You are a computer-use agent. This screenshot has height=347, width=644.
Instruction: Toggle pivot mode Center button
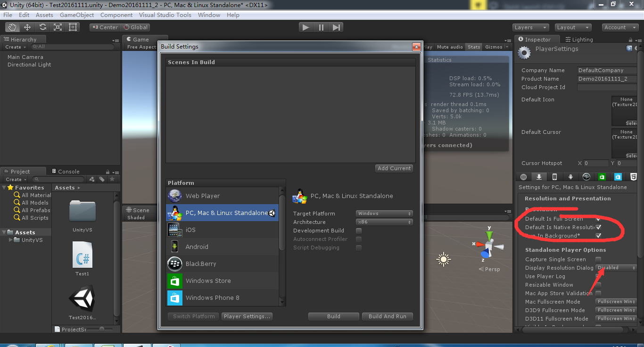pos(105,27)
